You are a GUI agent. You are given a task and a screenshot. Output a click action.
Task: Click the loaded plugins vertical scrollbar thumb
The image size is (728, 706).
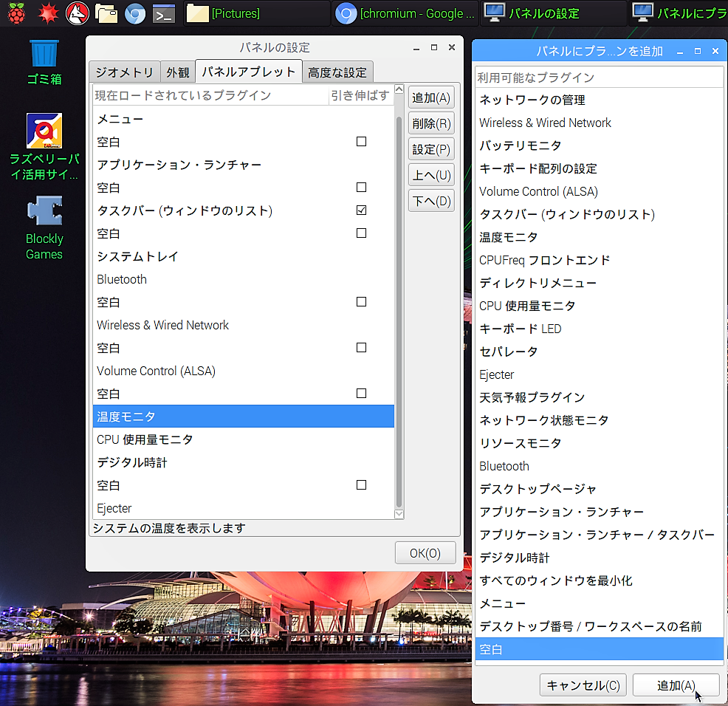pyautogui.click(x=399, y=312)
